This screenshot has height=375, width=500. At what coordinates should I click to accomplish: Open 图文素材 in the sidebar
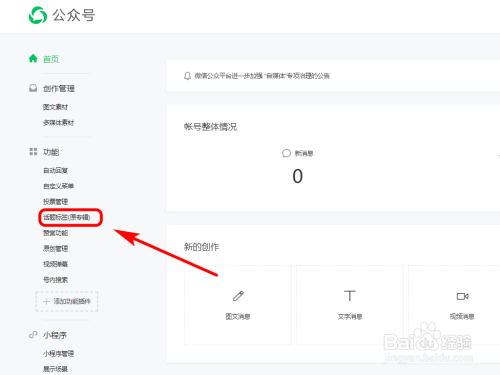click(x=55, y=107)
